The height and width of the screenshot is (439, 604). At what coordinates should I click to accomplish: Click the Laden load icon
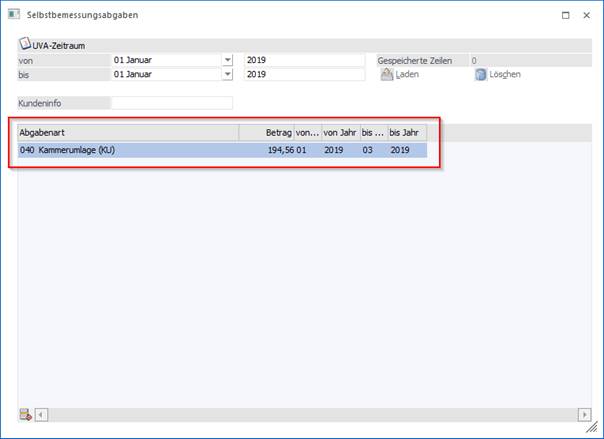click(387, 74)
